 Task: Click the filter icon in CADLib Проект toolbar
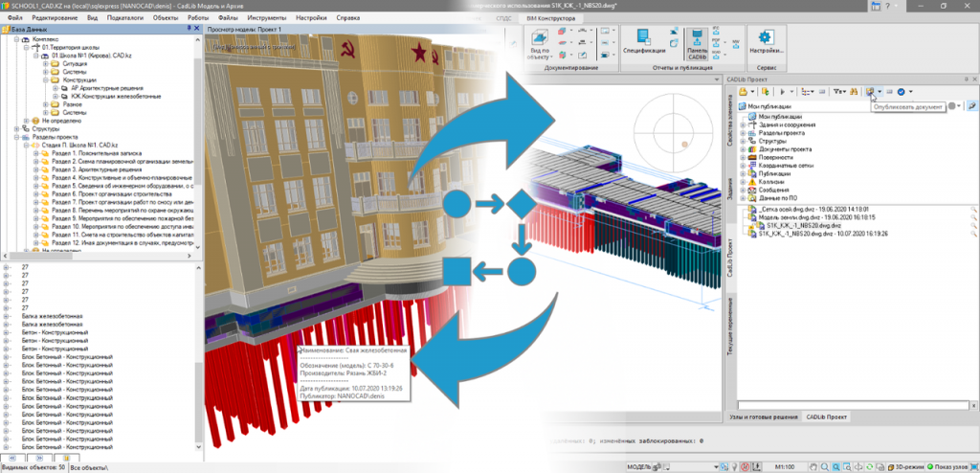pos(838,92)
